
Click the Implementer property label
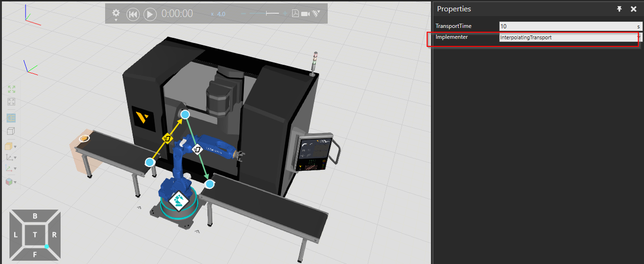click(451, 37)
